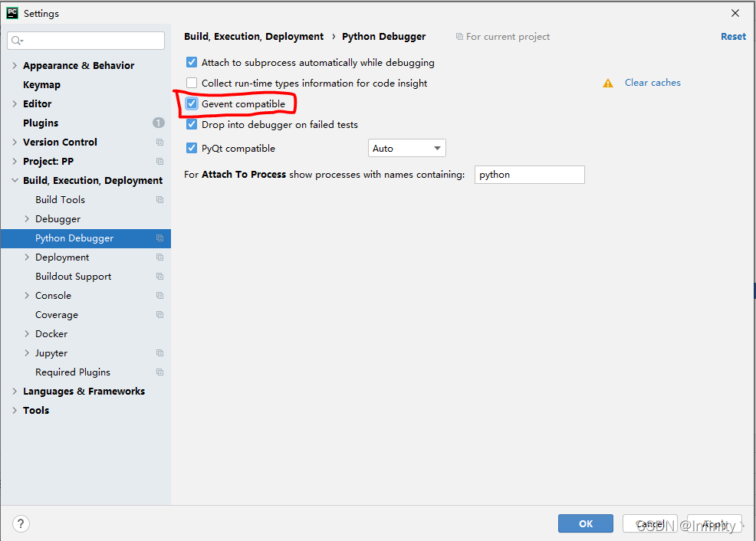Collapse Build, Execution, Deployment section
Image resolution: width=756 pixels, height=541 pixels.
pyautogui.click(x=15, y=180)
